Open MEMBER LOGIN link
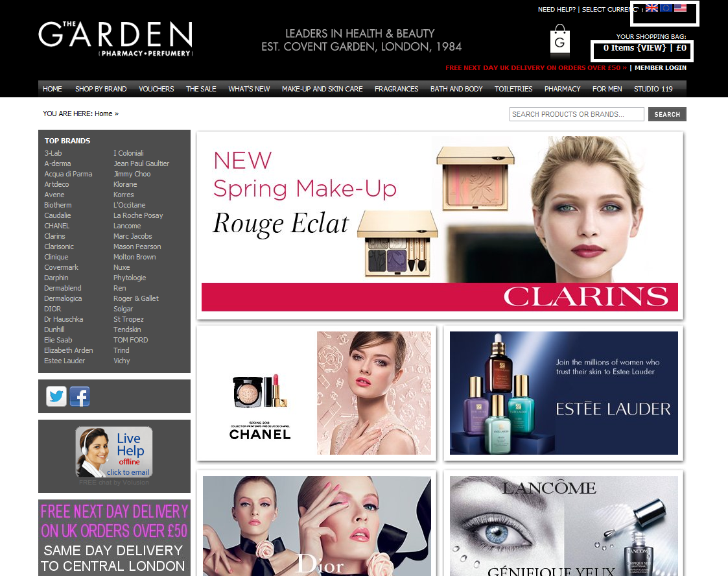The image size is (728, 576). point(661,68)
